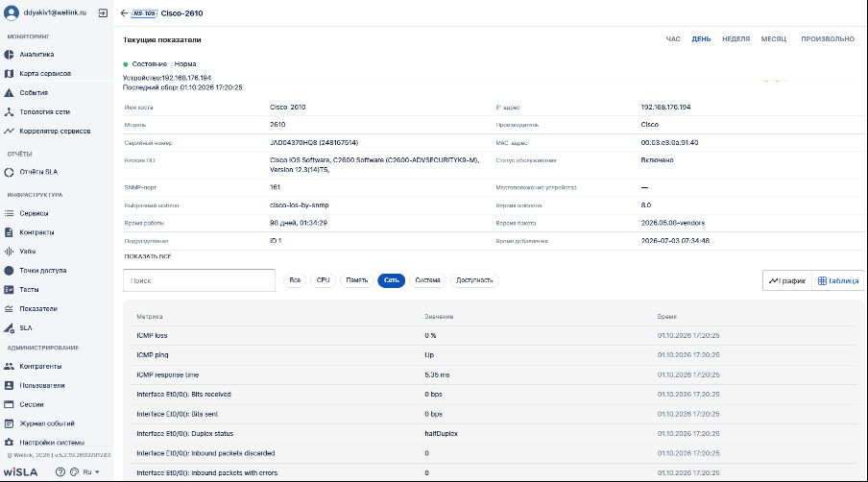
Task: Open the Тесты checklist icon
Action: 9,289
